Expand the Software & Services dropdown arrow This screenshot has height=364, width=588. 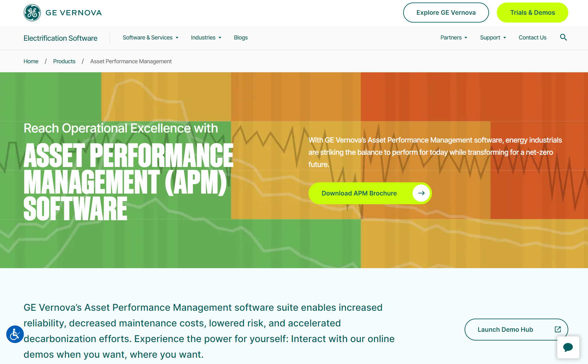177,38
